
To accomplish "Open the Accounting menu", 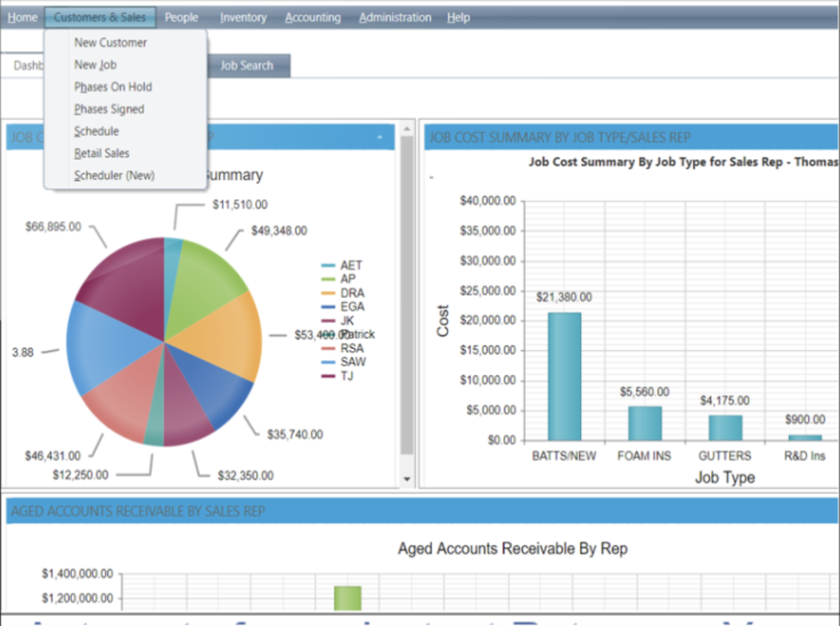I will pos(313,18).
